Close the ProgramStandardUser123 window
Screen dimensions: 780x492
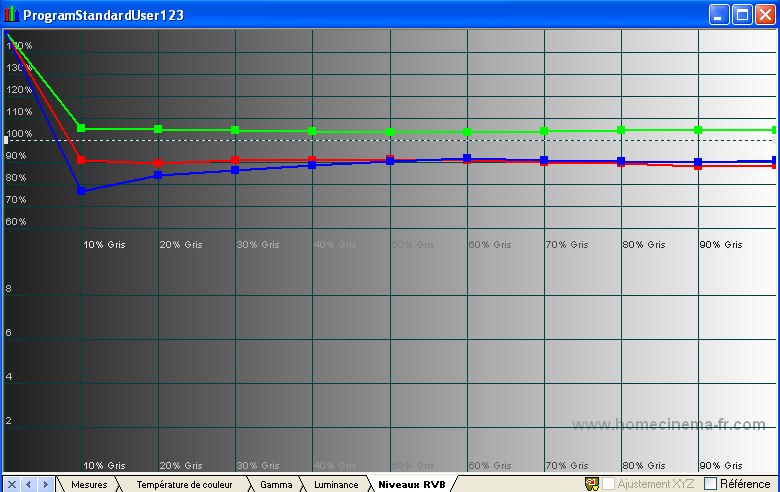point(765,14)
